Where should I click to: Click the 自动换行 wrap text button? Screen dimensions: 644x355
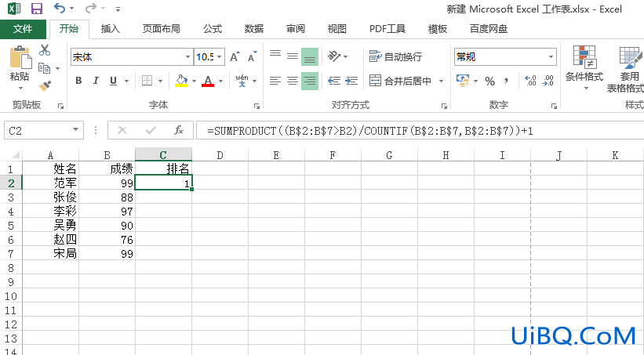click(x=395, y=56)
